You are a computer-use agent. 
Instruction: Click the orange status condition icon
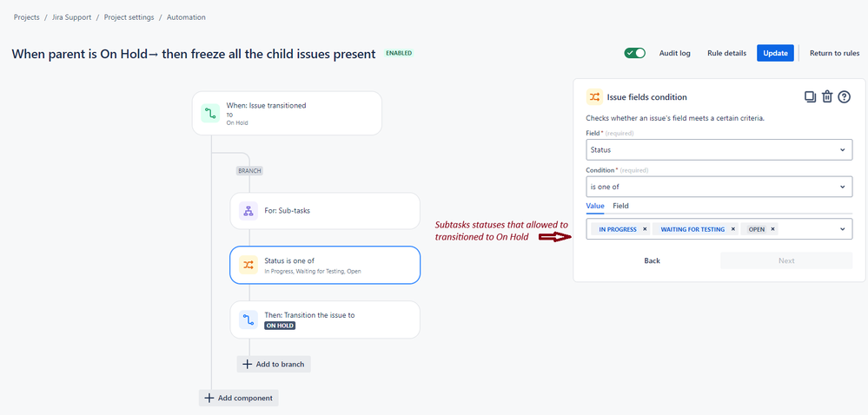coord(248,265)
